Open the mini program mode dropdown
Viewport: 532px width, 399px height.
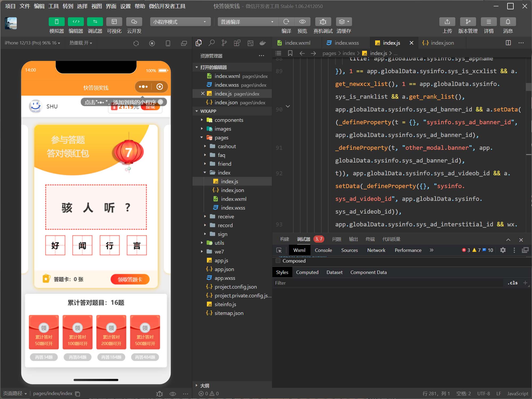point(180,22)
